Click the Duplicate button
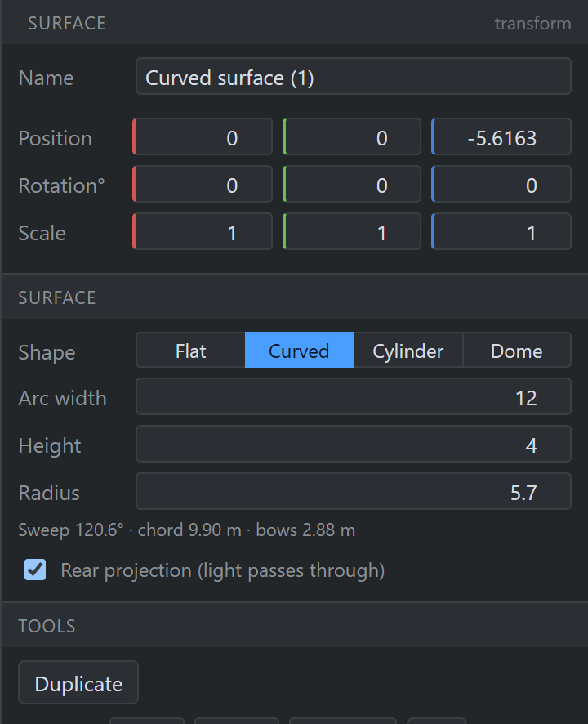The image size is (588, 724). tap(78, 683)
